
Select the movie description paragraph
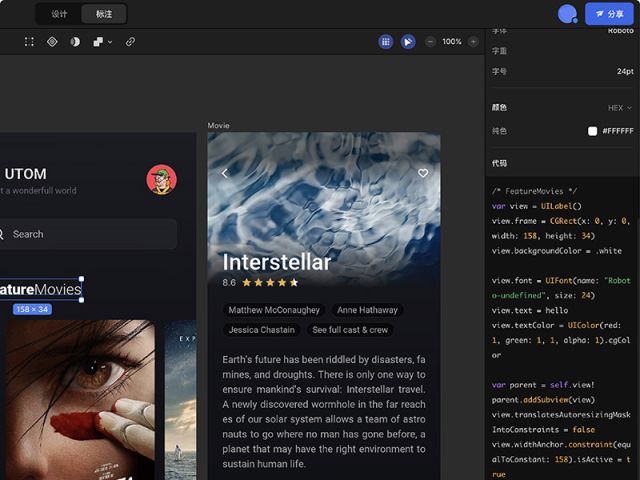(324, 411)
